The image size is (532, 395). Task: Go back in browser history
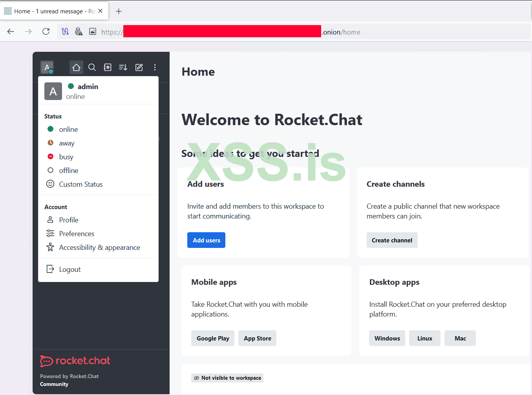click(11, 32)
